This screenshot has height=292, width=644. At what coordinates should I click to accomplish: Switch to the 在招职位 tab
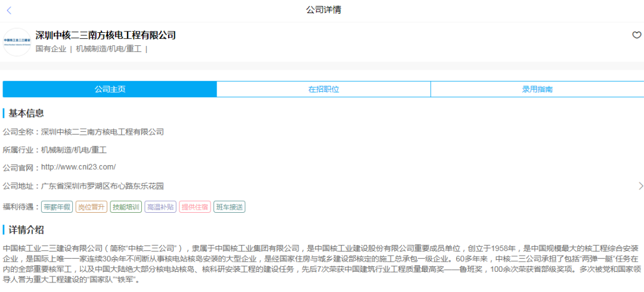[324, 89]
